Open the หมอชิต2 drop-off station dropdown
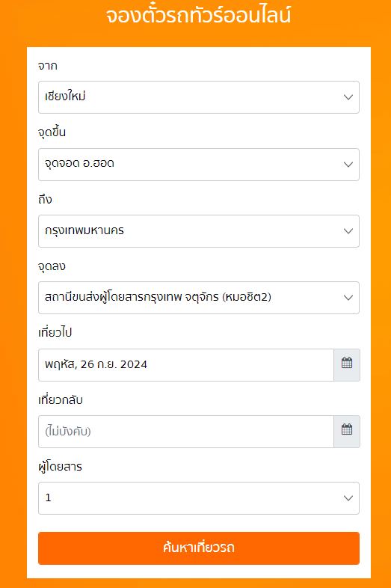 [x=199, y=298]
